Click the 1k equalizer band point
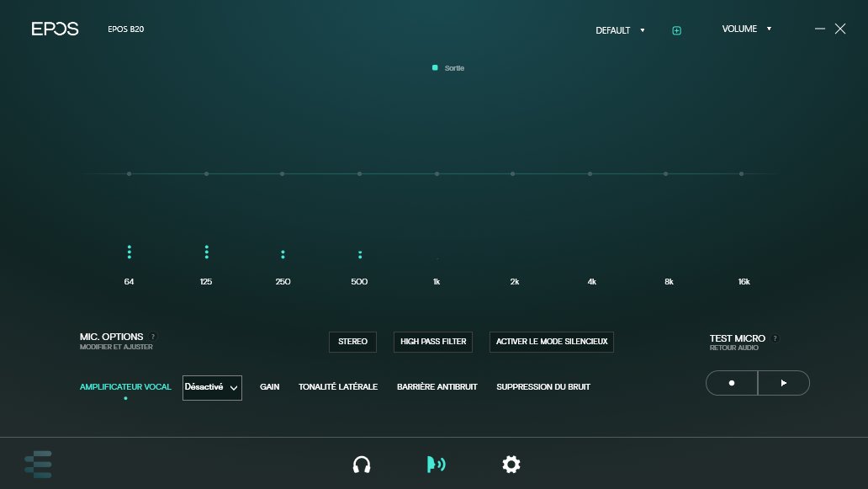The image size is (868, 489). (x=437, y=174)
